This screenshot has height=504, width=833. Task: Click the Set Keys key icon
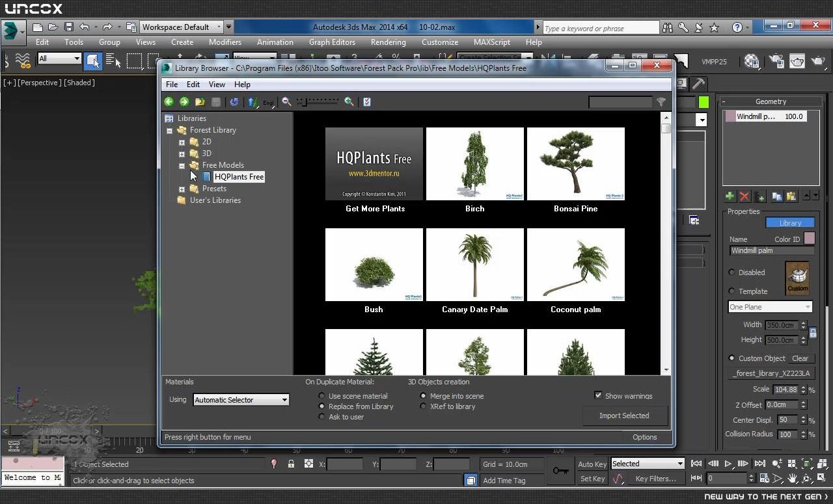[560, 471]
